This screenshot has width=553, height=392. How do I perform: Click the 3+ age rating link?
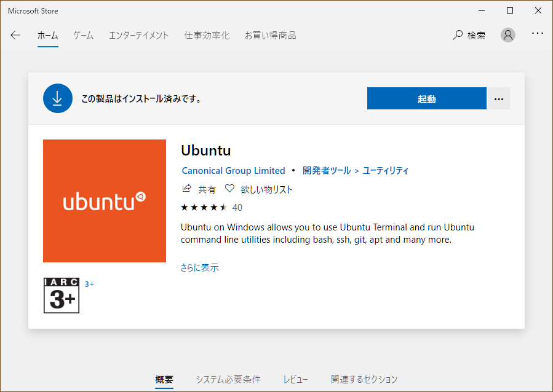(89, 284)
